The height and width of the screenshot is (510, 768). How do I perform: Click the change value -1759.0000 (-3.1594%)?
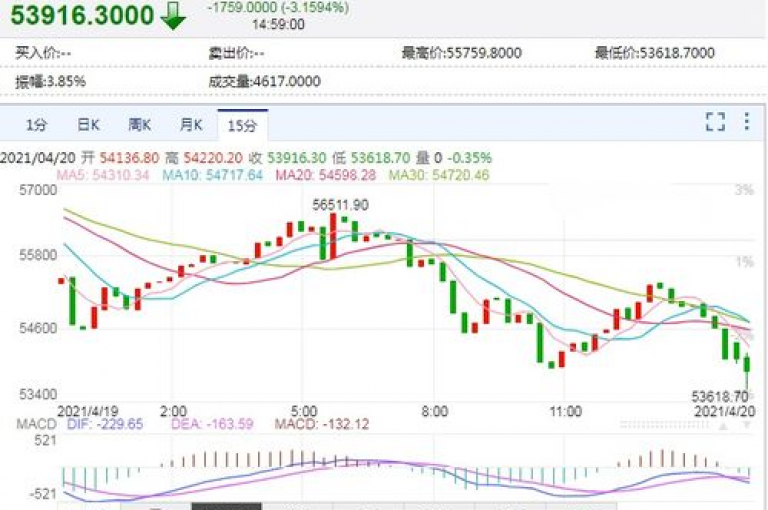[x=278, y=8]
